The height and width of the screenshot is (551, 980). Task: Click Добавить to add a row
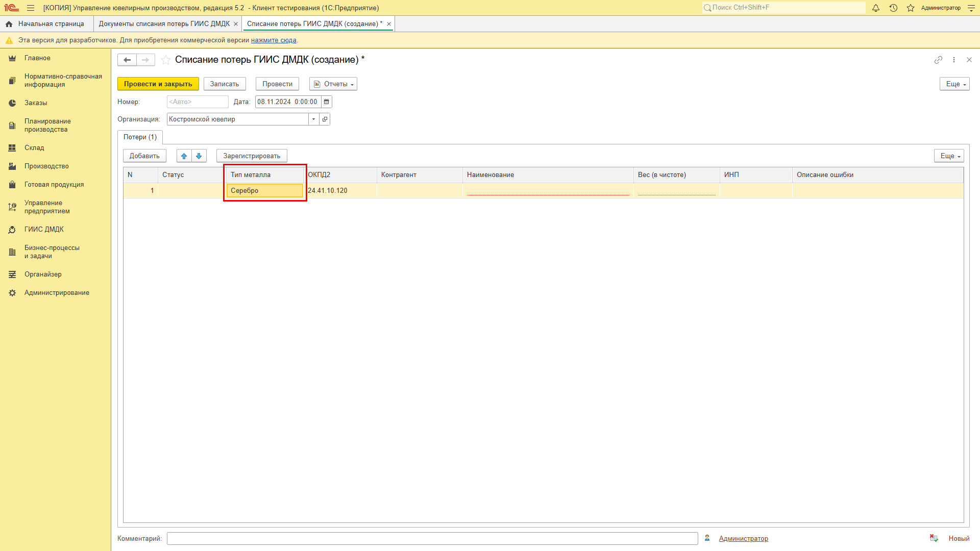click(x=144, y=156)
